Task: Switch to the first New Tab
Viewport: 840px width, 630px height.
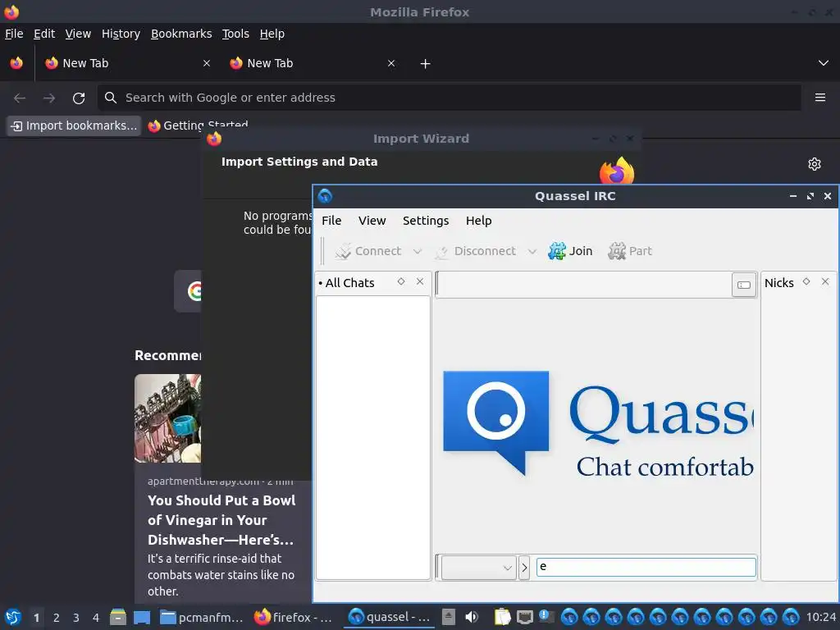Action: click(121, 63)
